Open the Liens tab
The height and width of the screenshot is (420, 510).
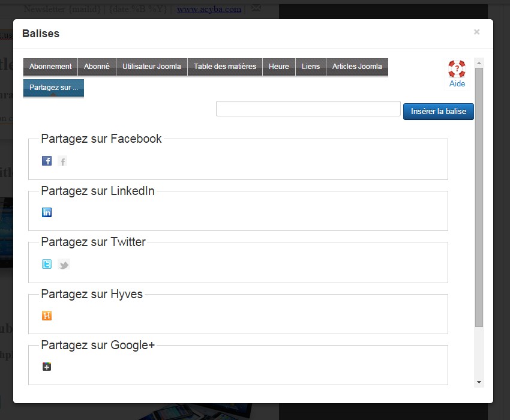tap(311, 67)
